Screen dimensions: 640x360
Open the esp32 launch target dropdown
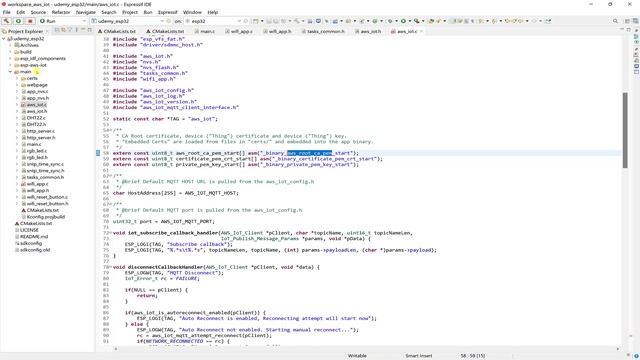coord(239,21)
